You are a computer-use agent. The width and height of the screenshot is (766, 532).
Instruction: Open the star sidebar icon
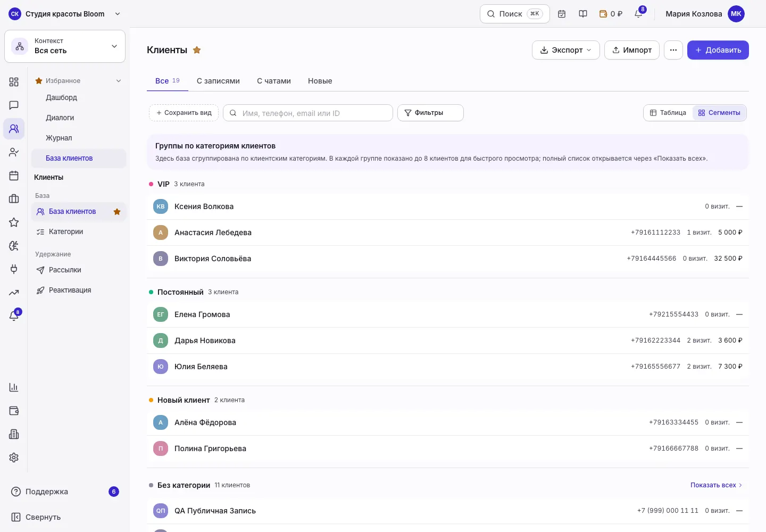[14, 222]
